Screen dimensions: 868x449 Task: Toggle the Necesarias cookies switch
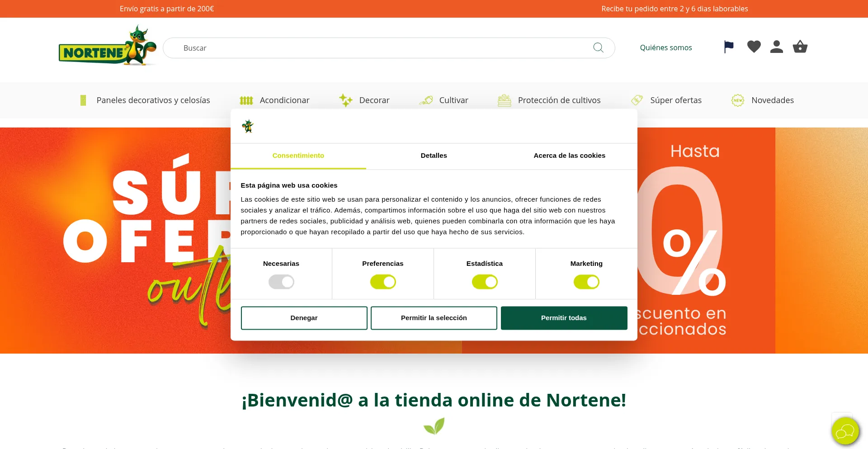click(281, 282)
